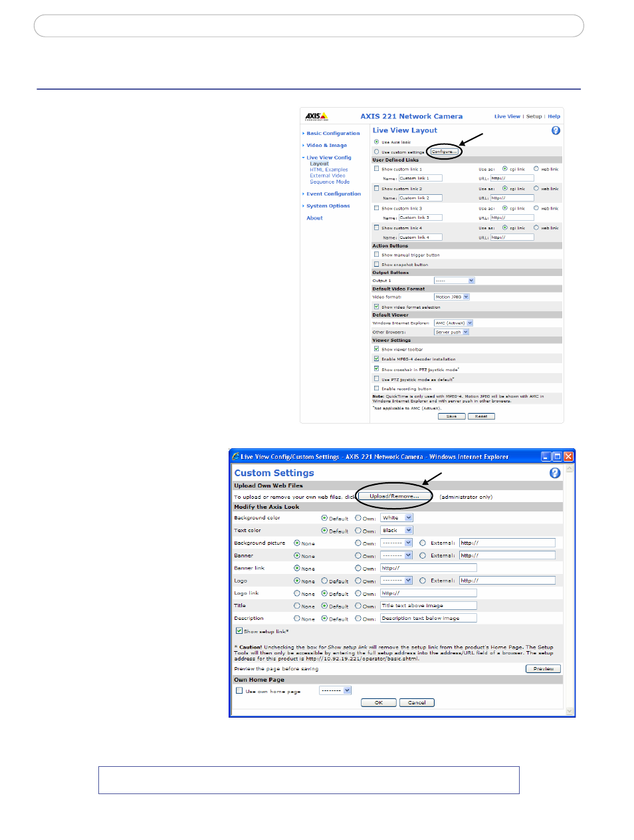
Task: Check 'Enable recording button' option
Action: coord(376,388)
